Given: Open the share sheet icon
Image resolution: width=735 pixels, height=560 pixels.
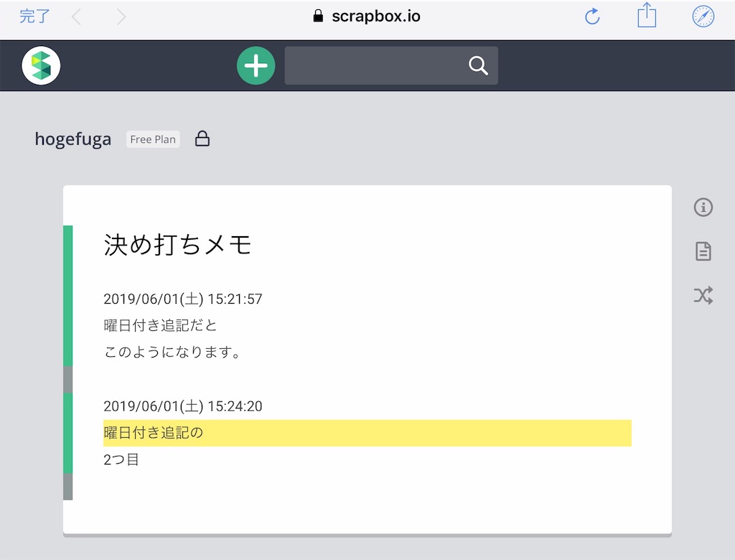Looking at the screenshot, I should (647, 16).
